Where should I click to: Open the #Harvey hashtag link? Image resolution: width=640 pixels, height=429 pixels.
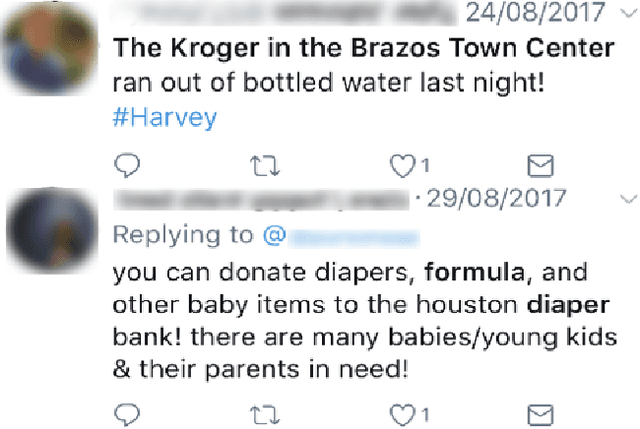click(x=164, y=118)
